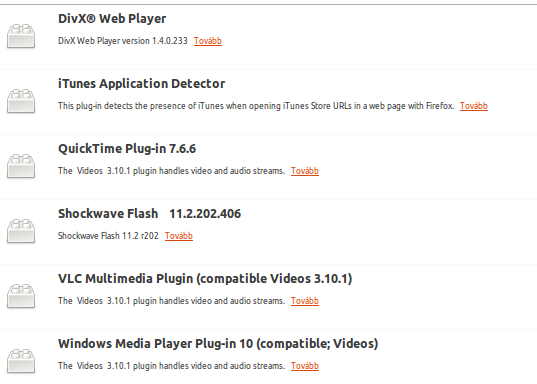This screenshot has width=537, height=384.
Task: Select the DivX® Web Player title
Action: click(112, 18)
